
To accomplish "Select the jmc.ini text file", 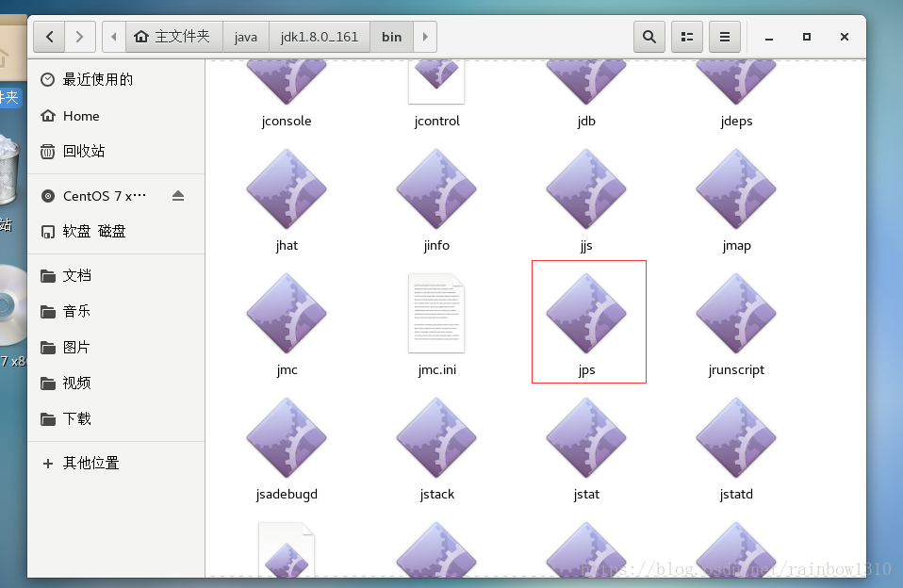I will (436, 313).
